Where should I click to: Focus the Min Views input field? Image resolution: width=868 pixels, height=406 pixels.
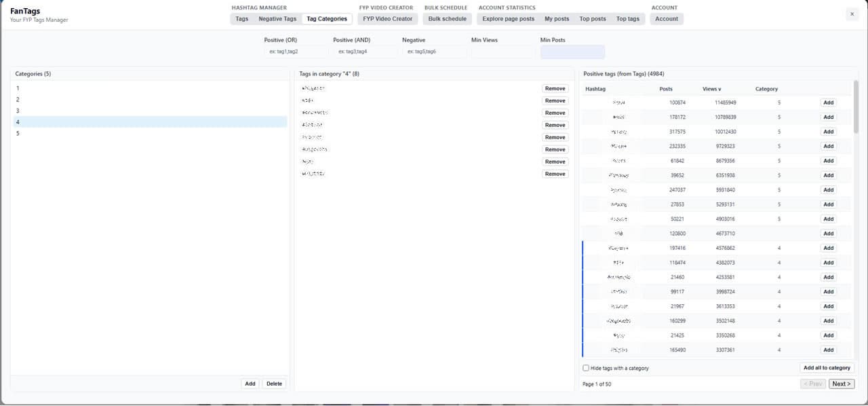[x=503, y=52]
